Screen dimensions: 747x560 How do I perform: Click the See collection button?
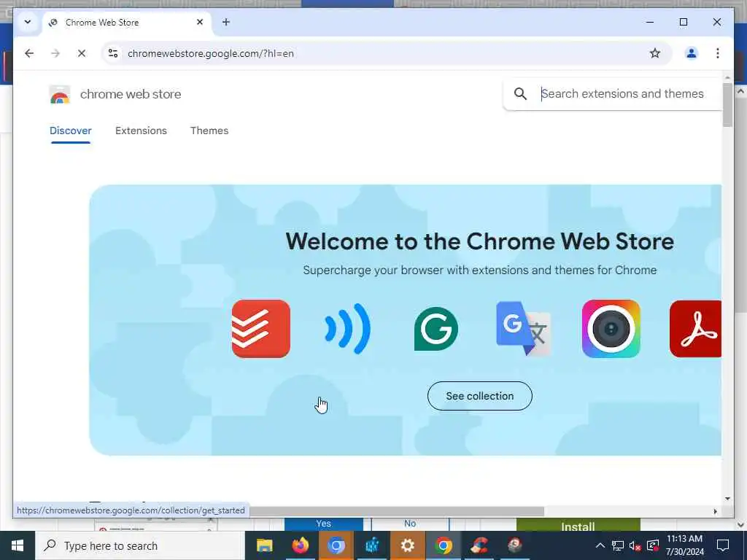click(480, 396)
